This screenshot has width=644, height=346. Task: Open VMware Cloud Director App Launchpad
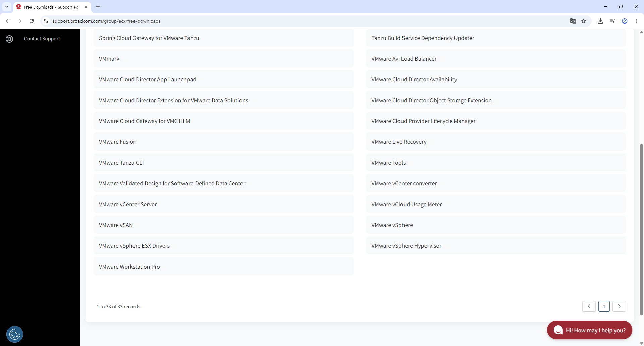[223, 79]
